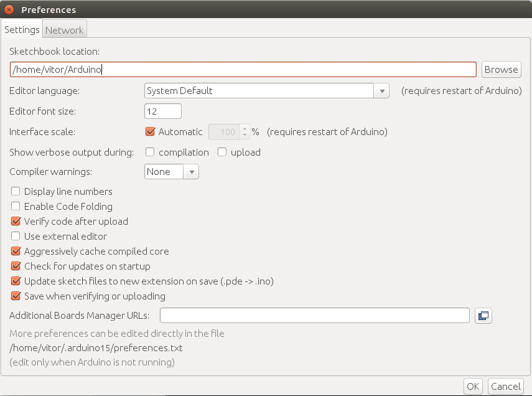Screen dimensions: 532x396
Task: Enable Code Folding checkbox
Action: coord(16,207)
